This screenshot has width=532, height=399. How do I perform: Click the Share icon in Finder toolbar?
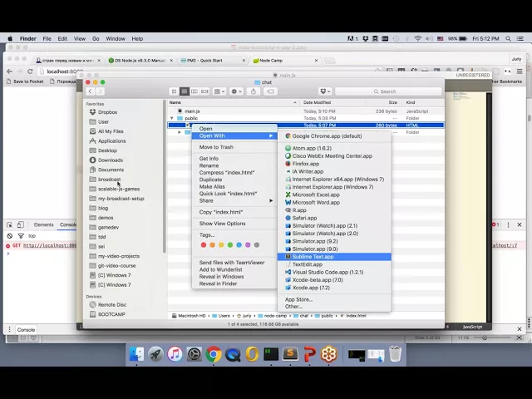click(254, 91)
